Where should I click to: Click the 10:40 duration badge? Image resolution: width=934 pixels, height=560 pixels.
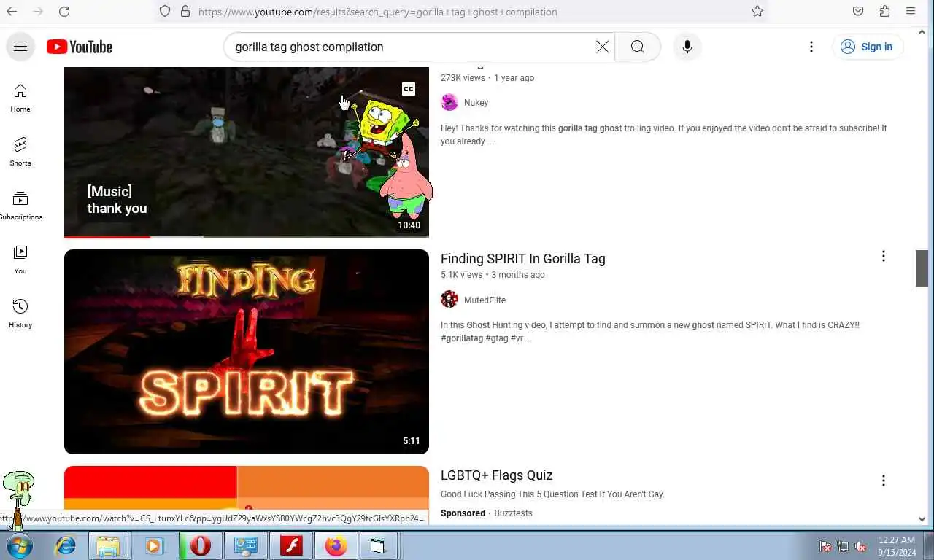click(x=409, y=225)
